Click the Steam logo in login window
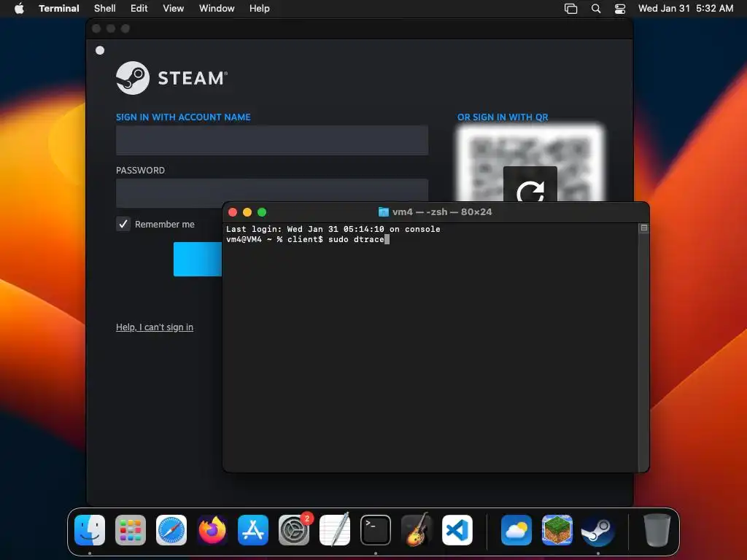 coord(133,78)
